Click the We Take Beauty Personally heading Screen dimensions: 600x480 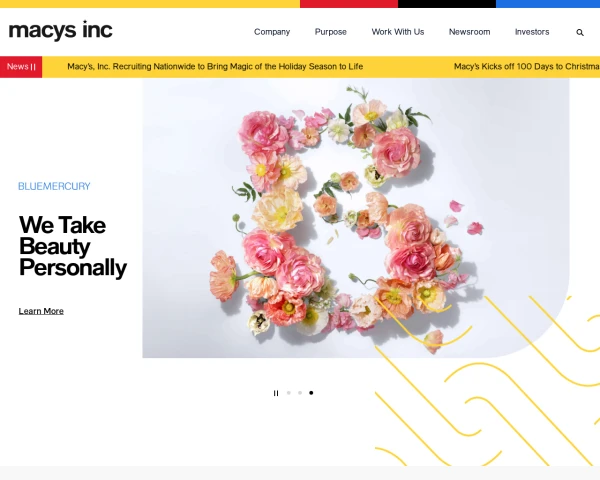pos(73,246)
